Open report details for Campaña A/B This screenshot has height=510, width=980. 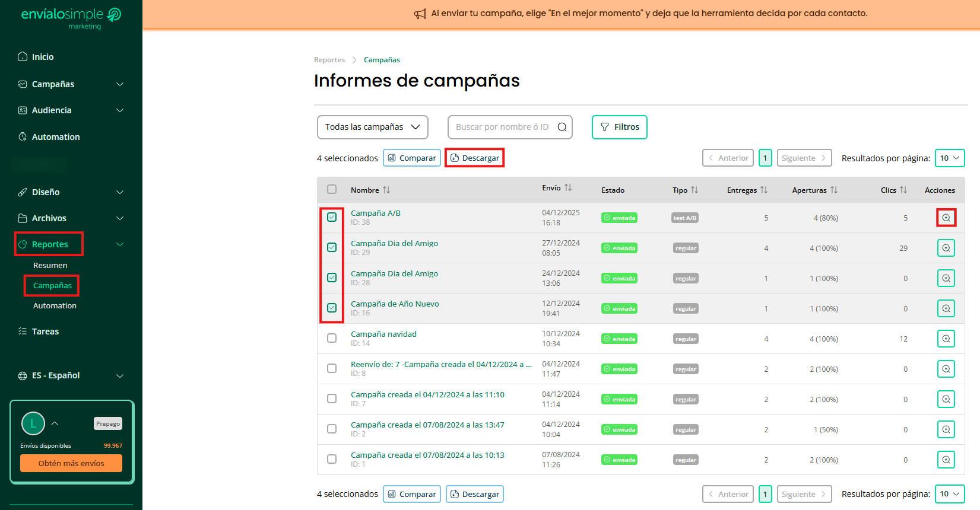tap(946, 218)
